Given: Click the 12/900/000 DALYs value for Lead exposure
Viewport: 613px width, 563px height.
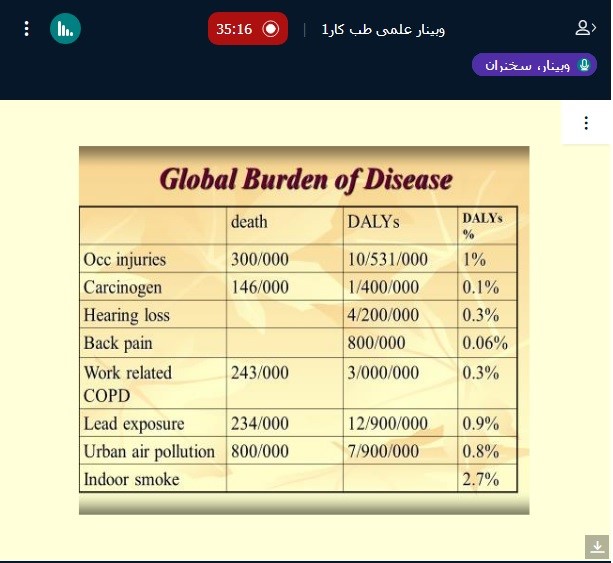Looking at the screenshot, I should tap(388, 423).
